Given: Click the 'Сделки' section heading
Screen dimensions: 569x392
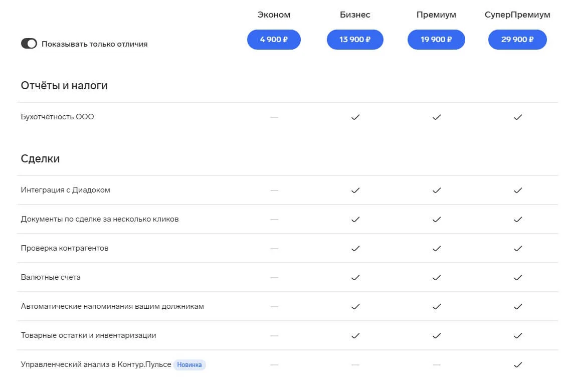Looking at the screenshot, I should tap(40, 159).
